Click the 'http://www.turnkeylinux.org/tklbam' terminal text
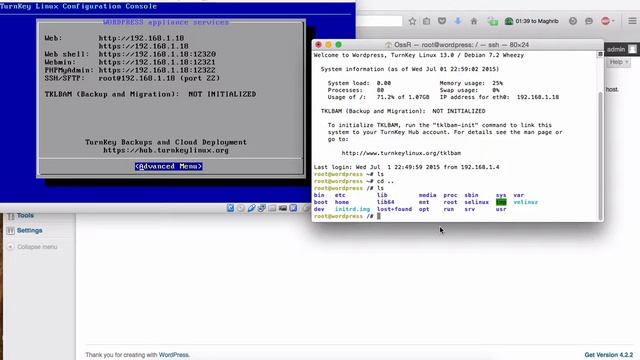 401,153
